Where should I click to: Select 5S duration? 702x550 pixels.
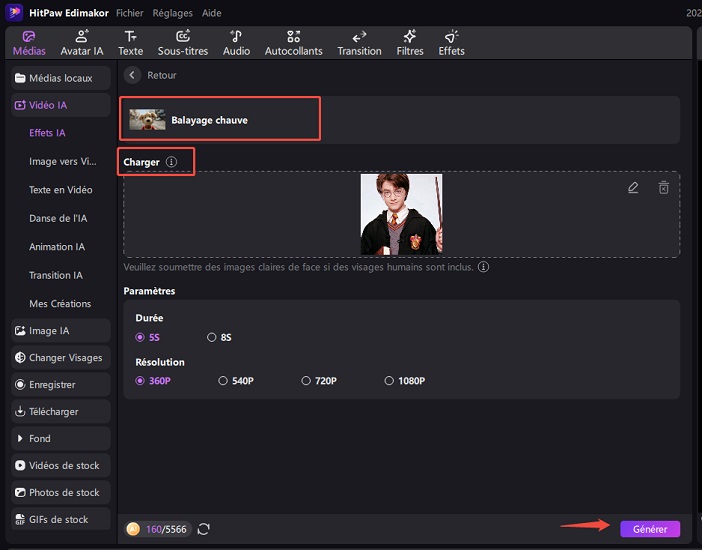tap(148, 337)
